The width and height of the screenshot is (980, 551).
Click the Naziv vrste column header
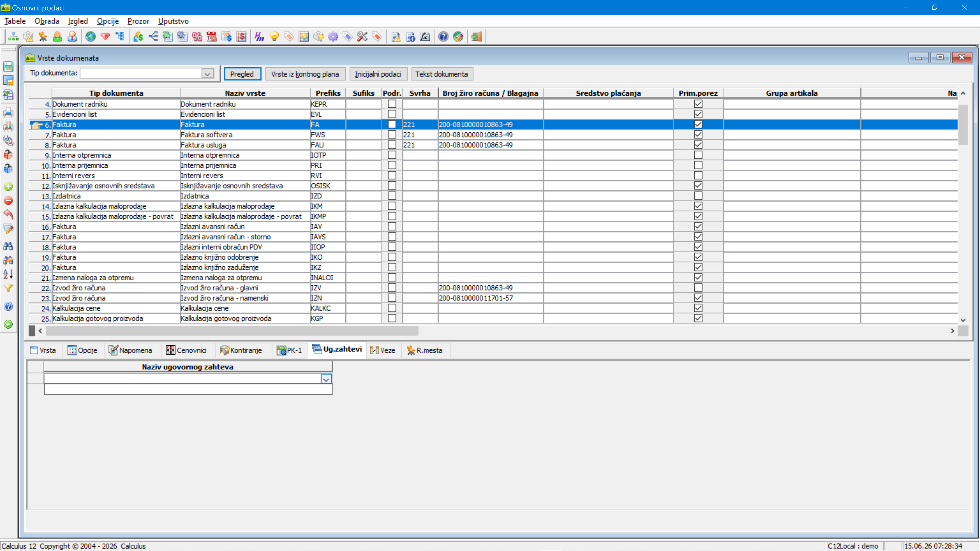(245, 93)
